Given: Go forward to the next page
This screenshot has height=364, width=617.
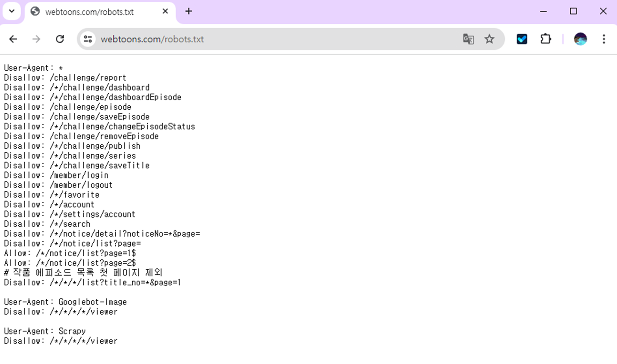Looking at the screenshot, I should click(x=36, y=39).
